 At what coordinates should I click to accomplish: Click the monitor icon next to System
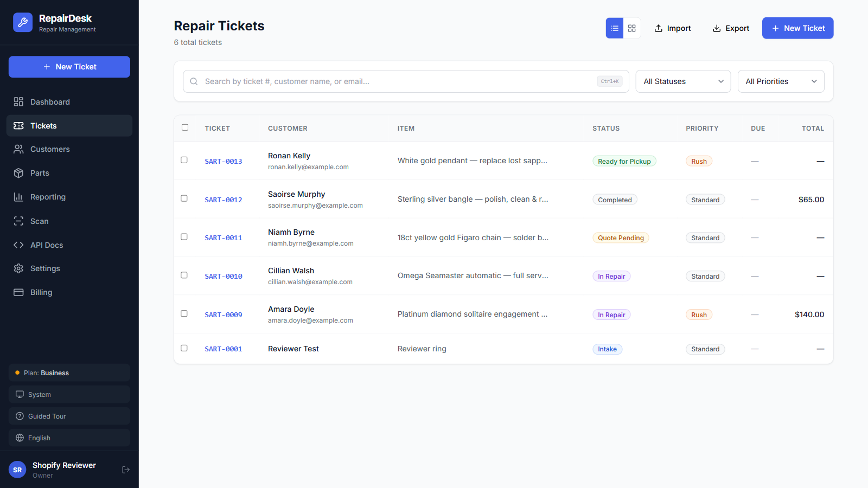pyautogui.click(x=20, y=395)
